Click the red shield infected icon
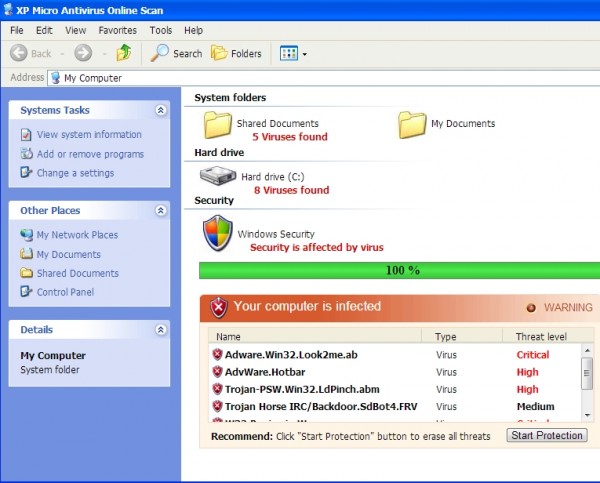Image resolution: width=600 pixels, height=483 pixels. [218, 307]
